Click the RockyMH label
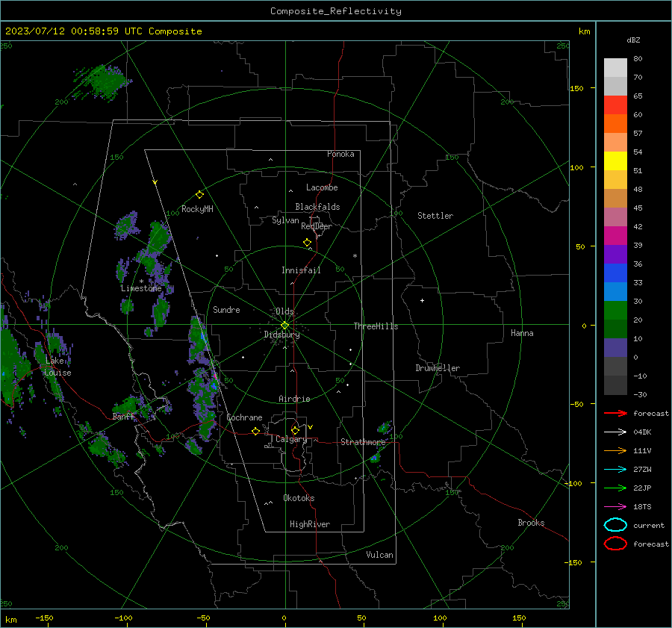The image size is (672, 628). (197, 209)
